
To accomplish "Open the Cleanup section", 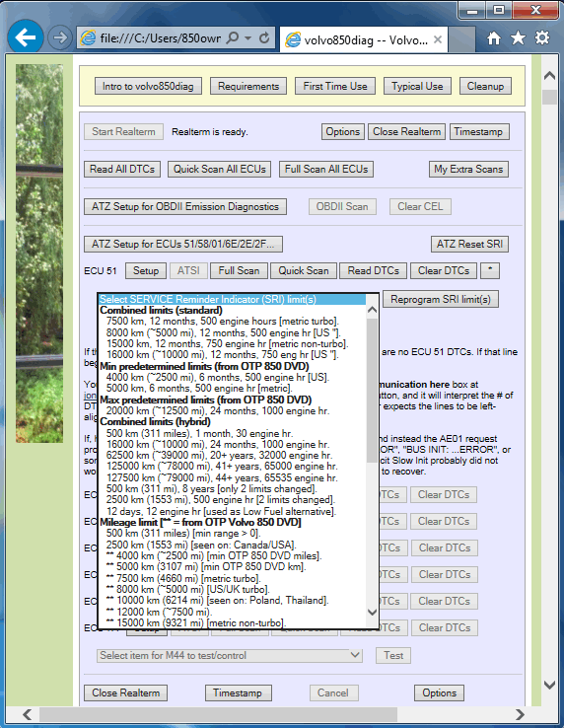I will click(485, 86).
